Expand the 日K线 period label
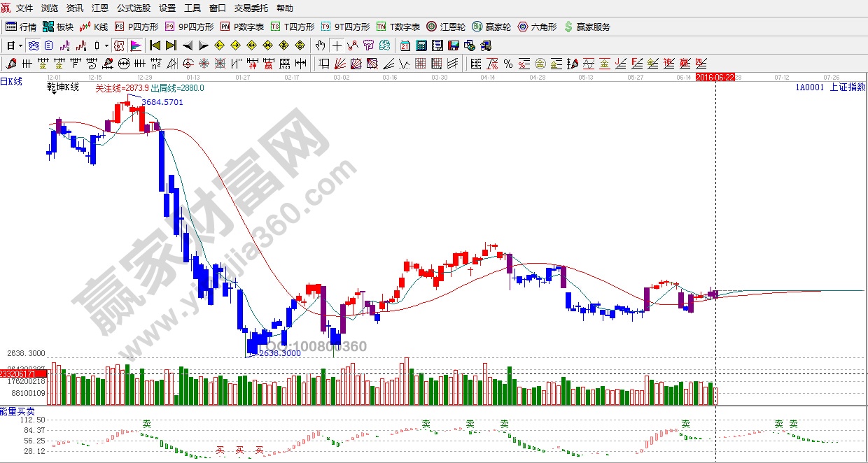This screenshot has width=868, height=463. pyautogui.click(x=11, y=81)
